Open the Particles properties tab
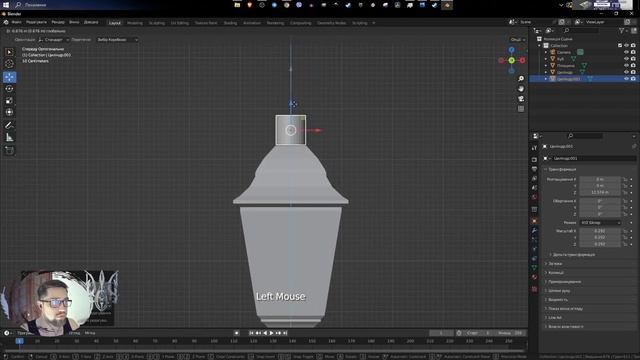Screen dimensions: 640x360 pyautogui.click(x=534, y=240)
